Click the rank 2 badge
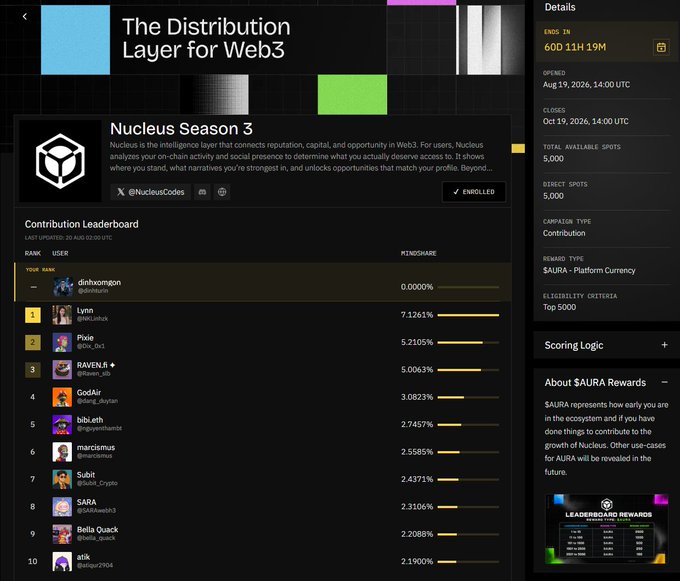The image size is (680, 581). 33,342
